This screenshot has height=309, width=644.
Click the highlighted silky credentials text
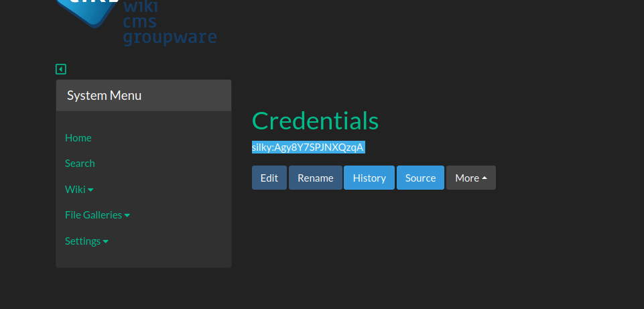[x=308, y=147]
